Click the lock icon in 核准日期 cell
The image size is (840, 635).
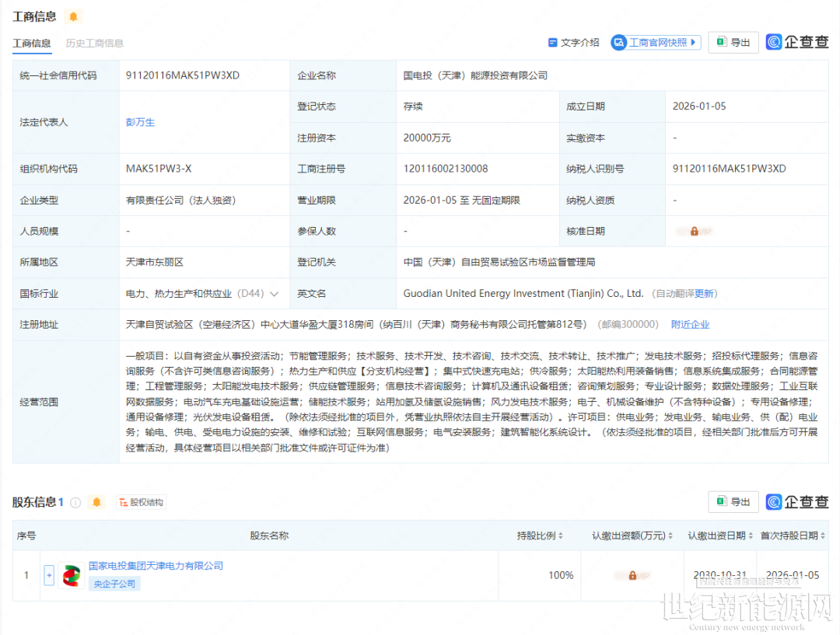pos(694,232)
